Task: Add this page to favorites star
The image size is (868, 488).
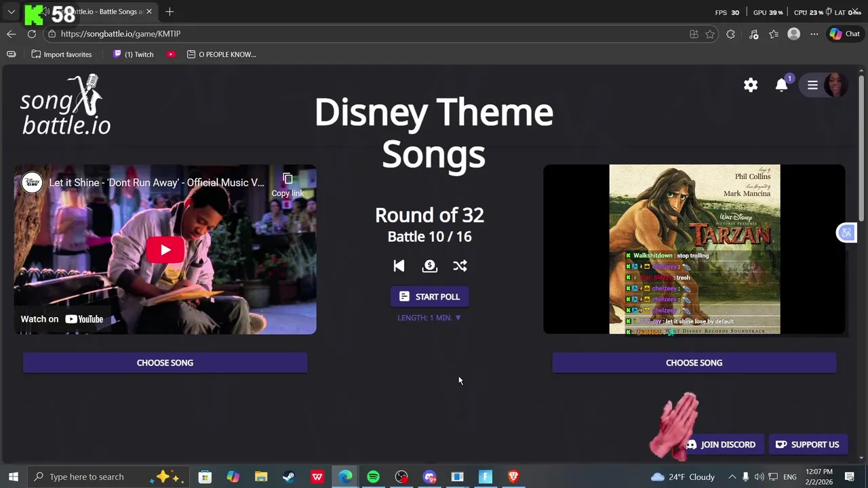Action: tap(710, 34)
